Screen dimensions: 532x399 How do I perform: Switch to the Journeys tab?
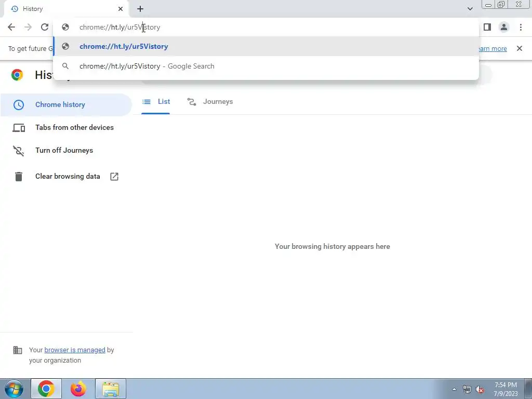(210, 101)
